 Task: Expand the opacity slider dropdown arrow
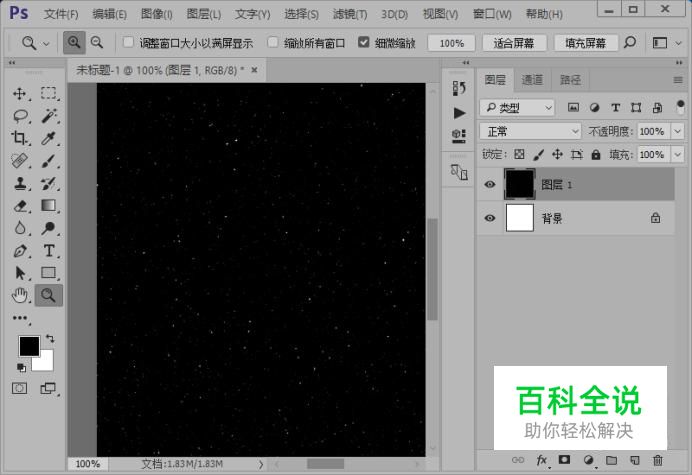point(677,132)
